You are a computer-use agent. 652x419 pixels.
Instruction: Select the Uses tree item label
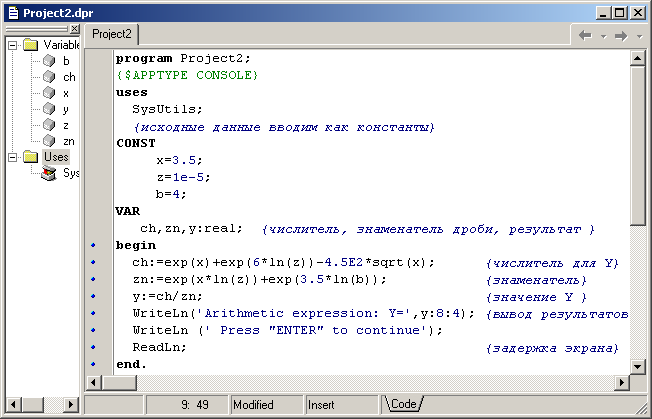[56, 157]
